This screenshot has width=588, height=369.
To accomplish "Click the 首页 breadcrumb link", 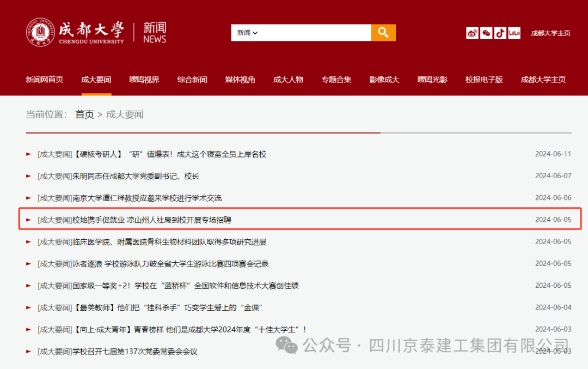I will coord(84,114).
